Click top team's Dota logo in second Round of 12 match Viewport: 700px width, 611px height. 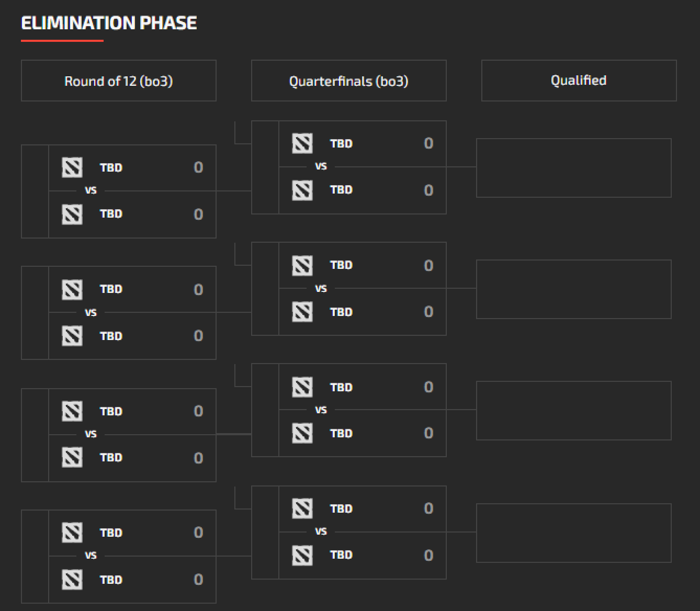(x=72, y=289)
